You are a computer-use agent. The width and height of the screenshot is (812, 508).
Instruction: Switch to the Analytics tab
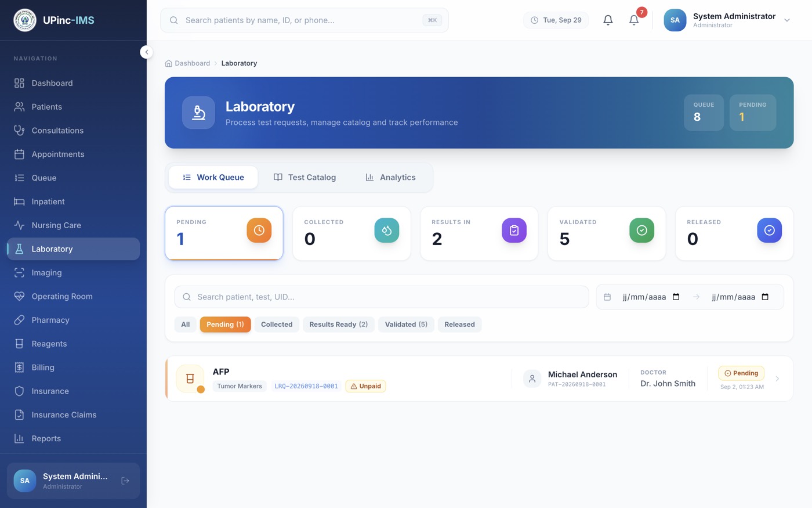coord(390,178)
